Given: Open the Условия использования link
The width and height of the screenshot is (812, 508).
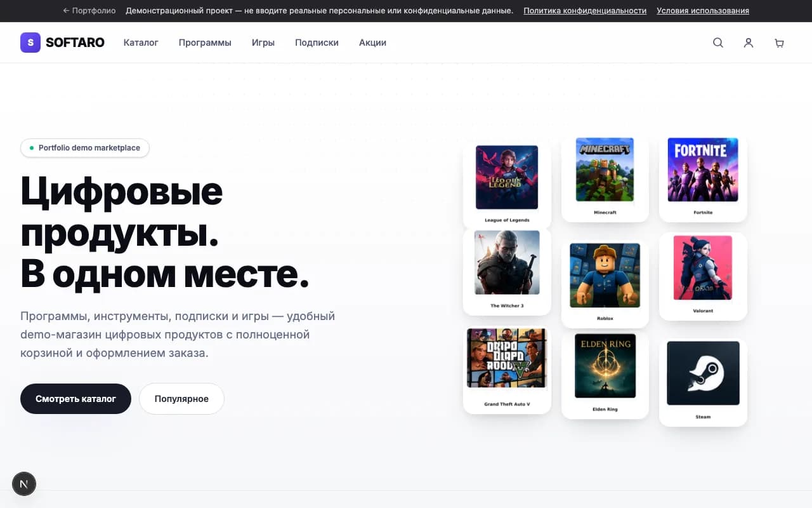Looking at the screenshot, I should click(x=703, y=11).
